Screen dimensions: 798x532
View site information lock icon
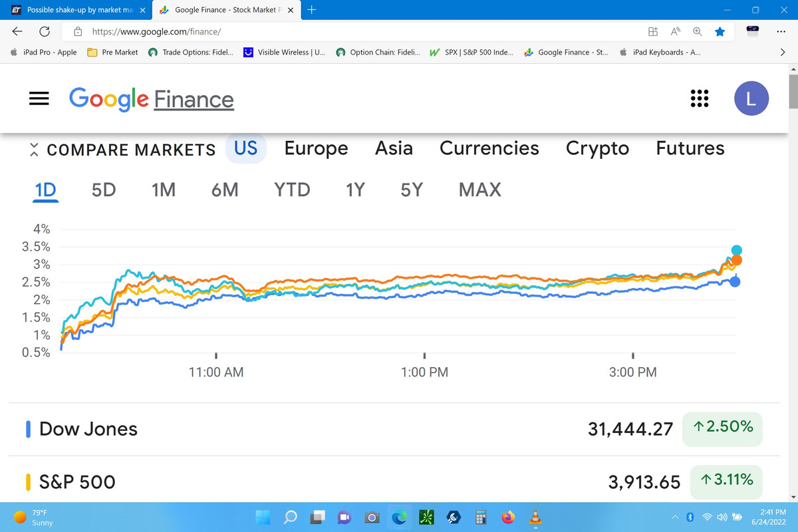coord(78,31)
